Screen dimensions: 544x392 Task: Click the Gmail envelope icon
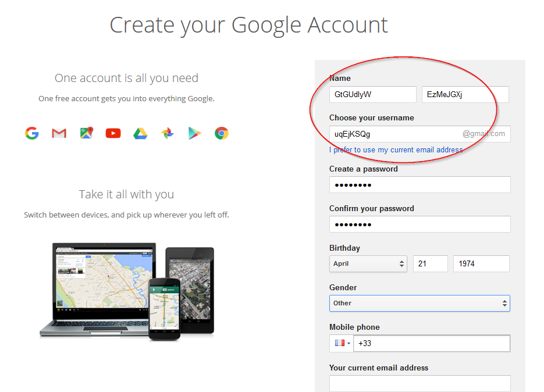pos(59,133)
